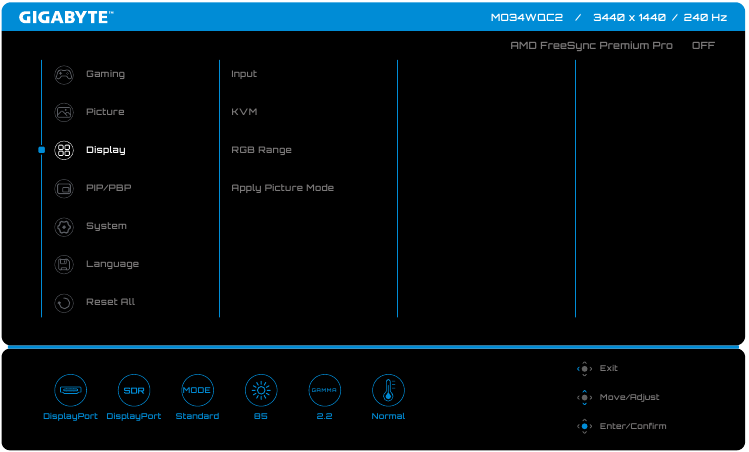Select Apply Picture Mode option

tap(282, 188)
